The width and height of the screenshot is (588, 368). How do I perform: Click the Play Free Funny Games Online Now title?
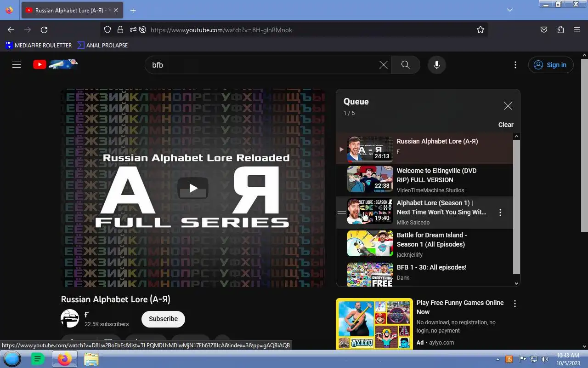click(x=460, y=307)
